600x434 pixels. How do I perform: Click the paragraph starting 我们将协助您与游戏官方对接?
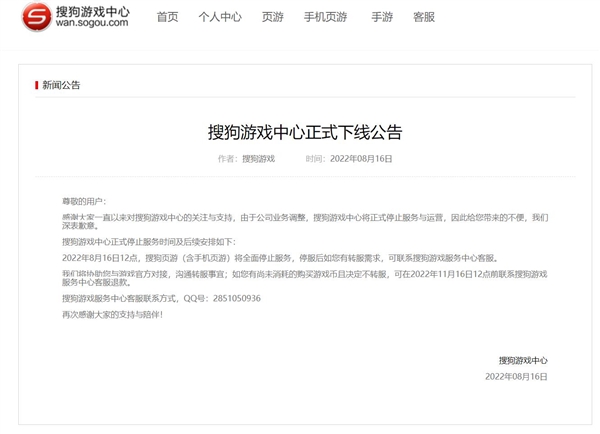click(305, 278)
